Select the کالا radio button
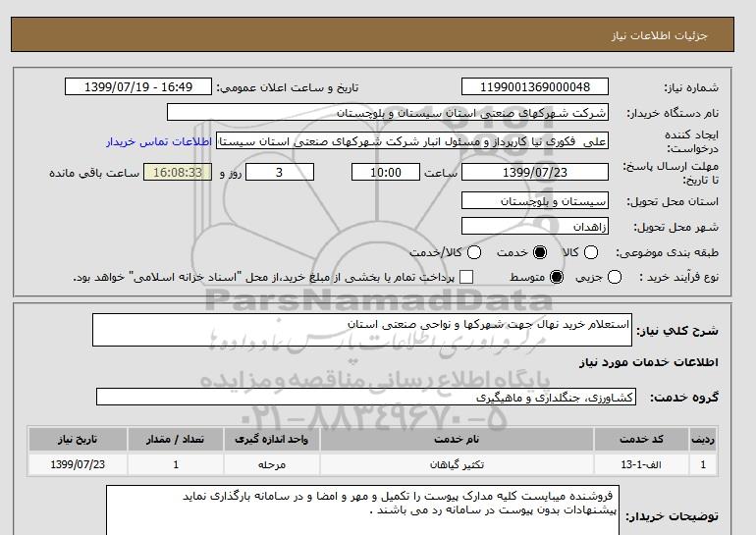 coord(591,252)
